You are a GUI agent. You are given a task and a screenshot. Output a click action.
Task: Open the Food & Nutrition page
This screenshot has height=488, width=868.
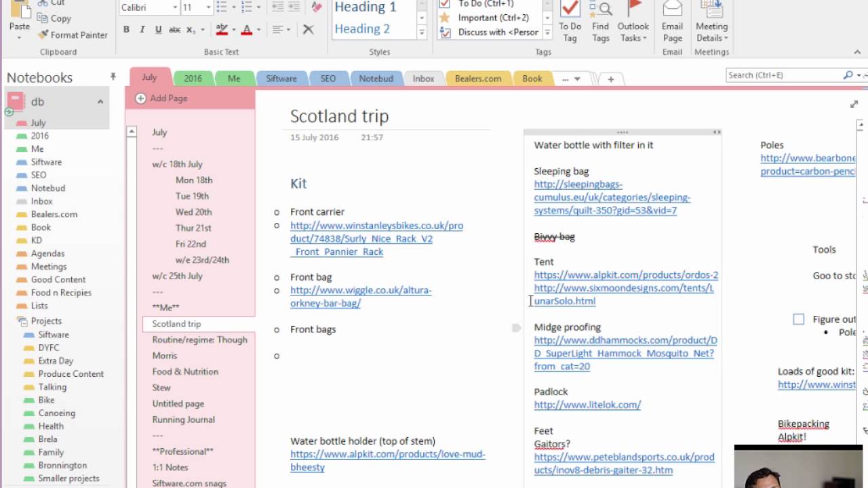pyautogui.click(x=185, y=371)
